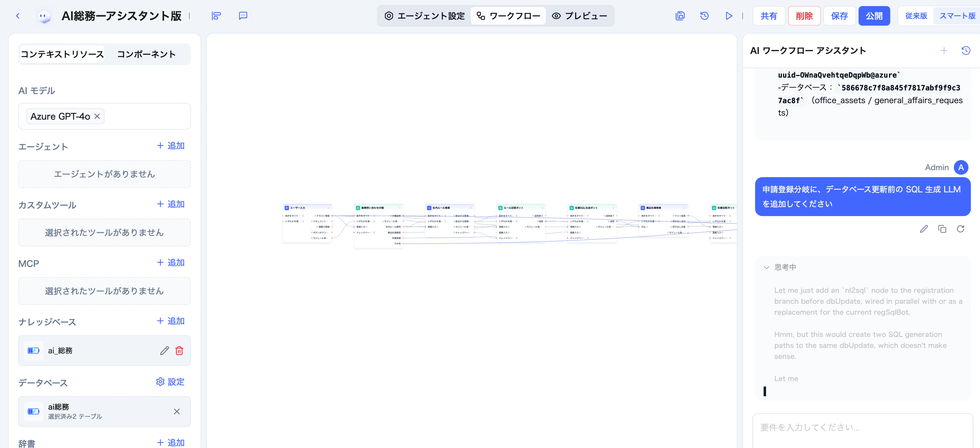Collapse the 在庫SQL生成ボット node
This screenshot has width=980, height=448.
point(613,208)
